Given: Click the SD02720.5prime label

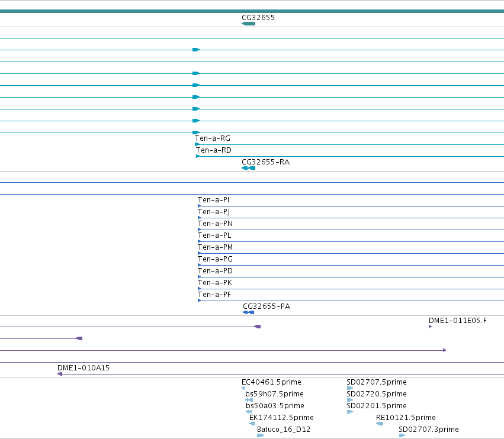Looking at the screenshot, I should click(377, 394).
